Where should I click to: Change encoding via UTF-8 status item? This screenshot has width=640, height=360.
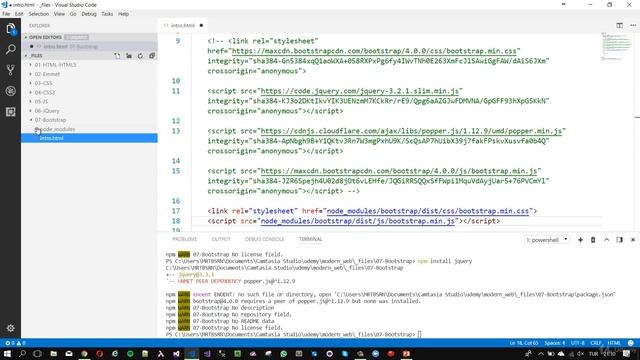click(578, 343)
